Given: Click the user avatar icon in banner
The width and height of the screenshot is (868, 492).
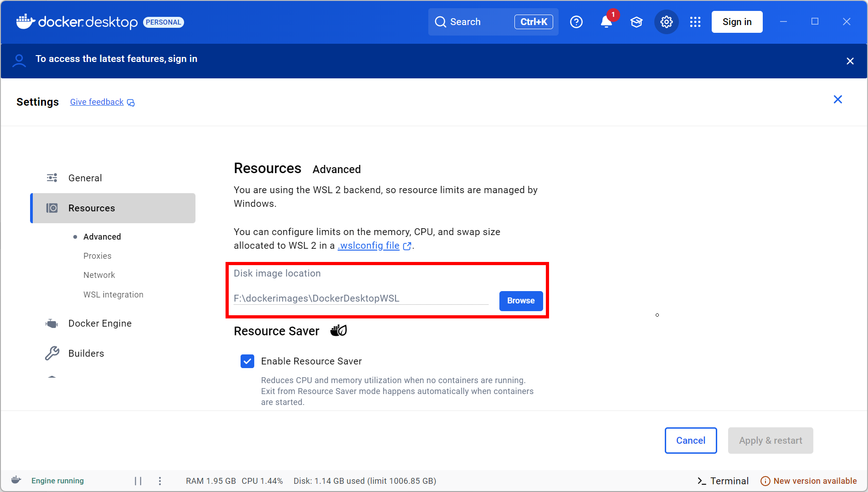Looking at the screenshot, I should (x=19, y=61).
